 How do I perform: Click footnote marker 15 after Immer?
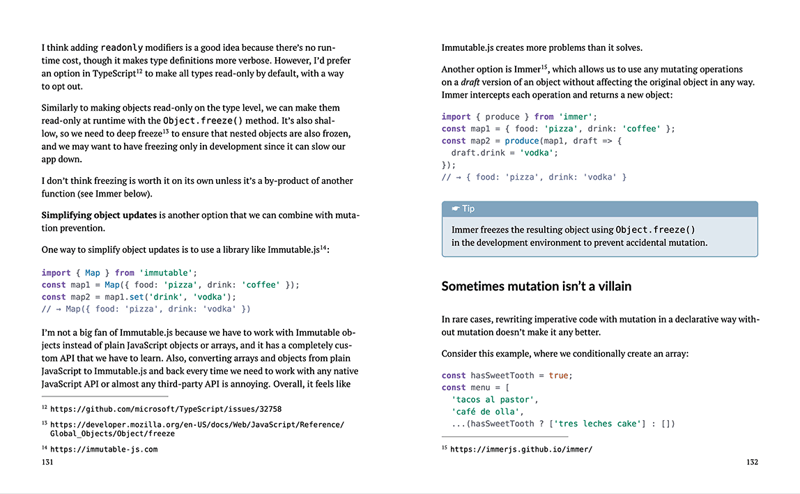pyautogui.click(x=544, y=66)
